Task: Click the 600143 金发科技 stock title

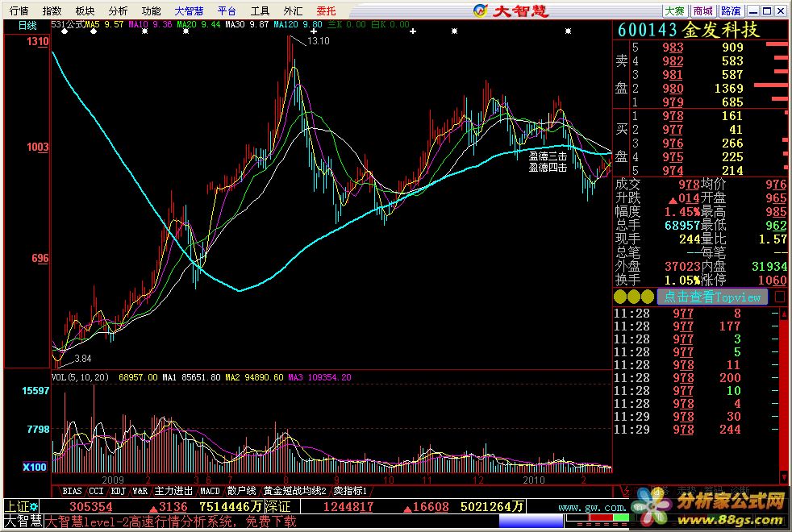Action: point(689,31)
